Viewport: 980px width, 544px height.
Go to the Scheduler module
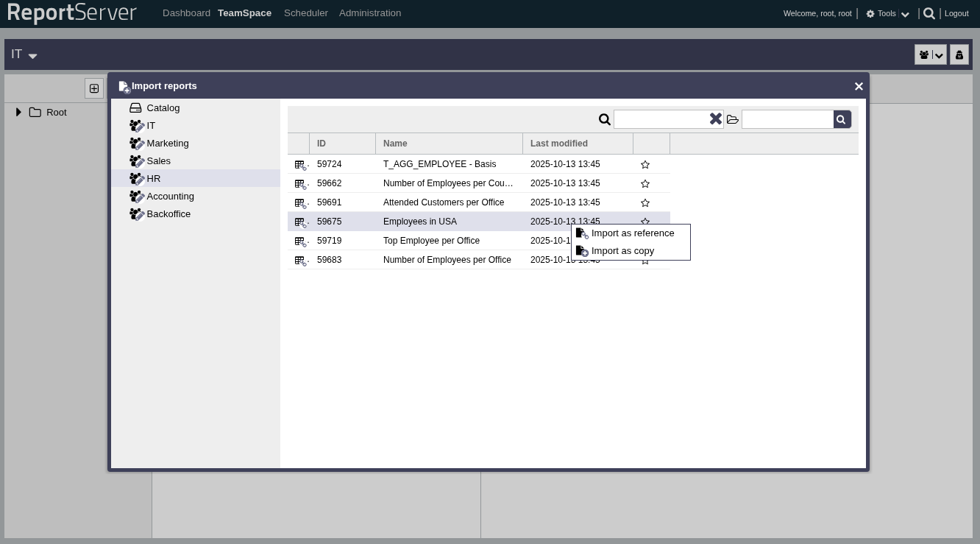pyautogui.click(x=305, y=13)
